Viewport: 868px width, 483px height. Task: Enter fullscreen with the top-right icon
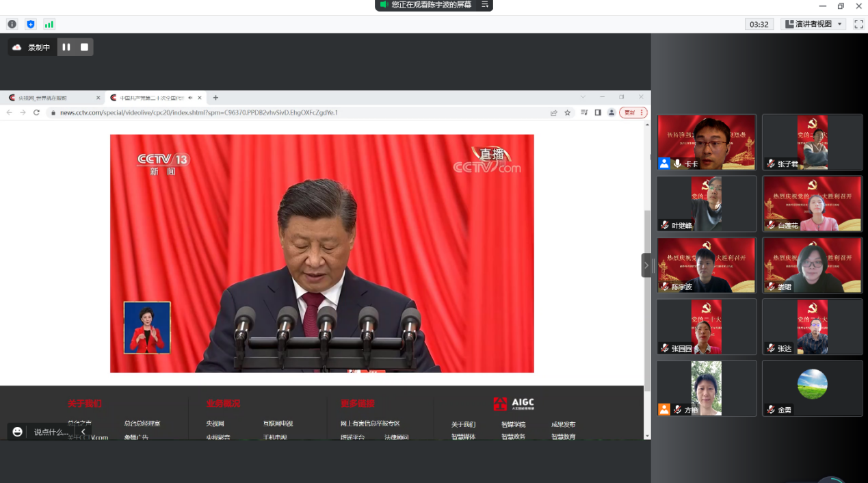tap(858, 23)
